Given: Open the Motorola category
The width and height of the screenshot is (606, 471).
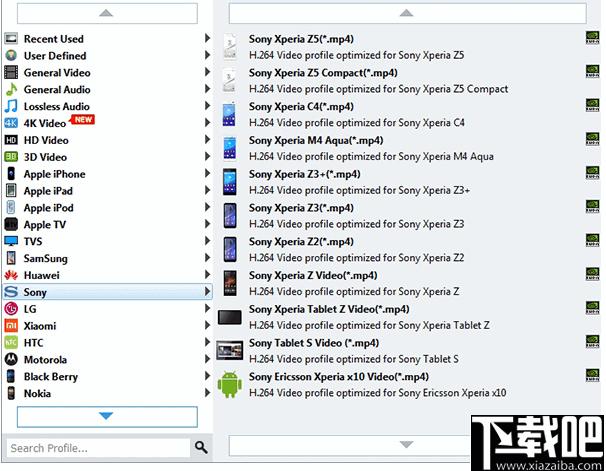Looking at the screenshot, I should pyautogui.click(x=107, y=359).
